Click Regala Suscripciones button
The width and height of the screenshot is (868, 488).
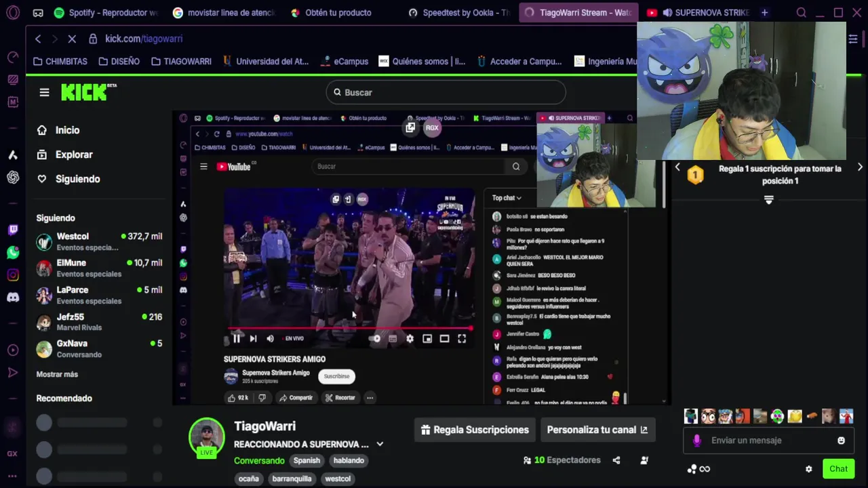pos(475,430)
